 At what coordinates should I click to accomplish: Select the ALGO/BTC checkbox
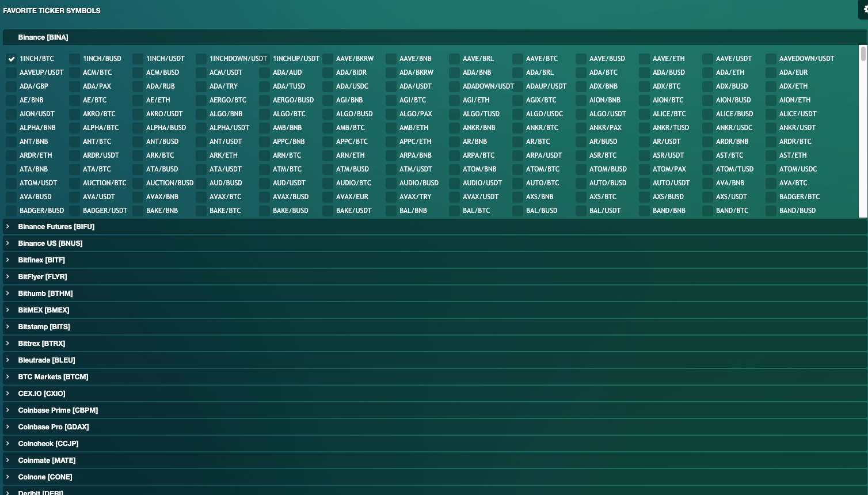[x=265, y=114]
